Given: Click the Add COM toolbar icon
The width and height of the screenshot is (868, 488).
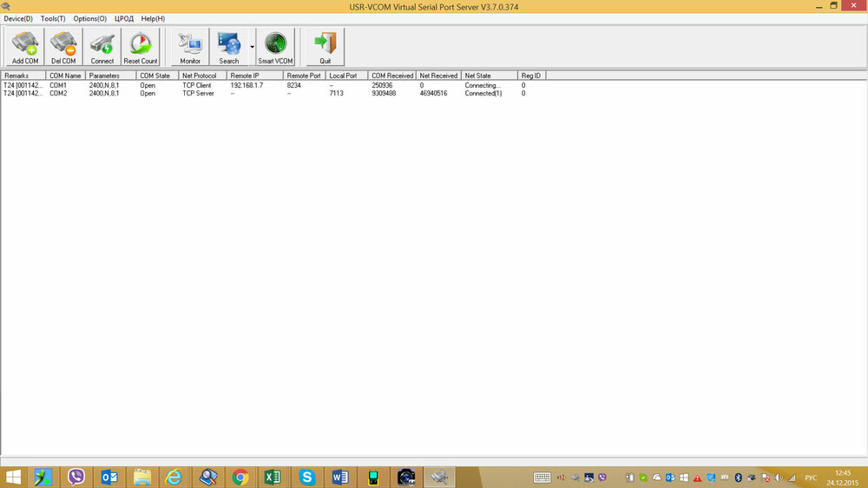Looking at the screenshot, I should coord(25,47).
